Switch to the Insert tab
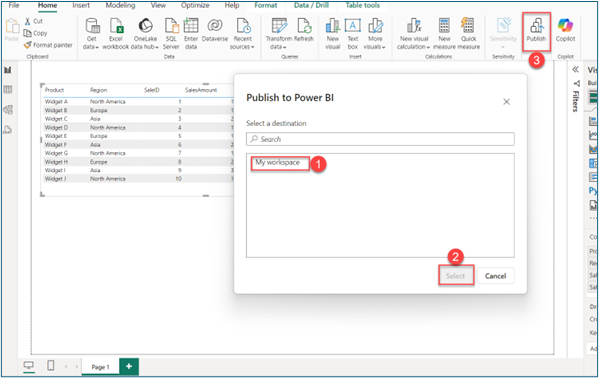The width and height of the screenshot is (599, 378). click(x=81, y=5)
